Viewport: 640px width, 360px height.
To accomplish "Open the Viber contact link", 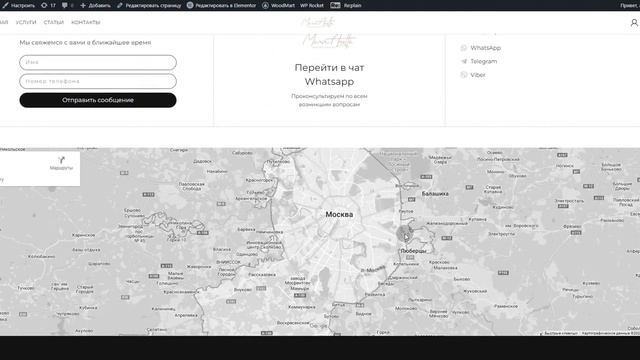I will pyautogui.click(x=473, y=75).
